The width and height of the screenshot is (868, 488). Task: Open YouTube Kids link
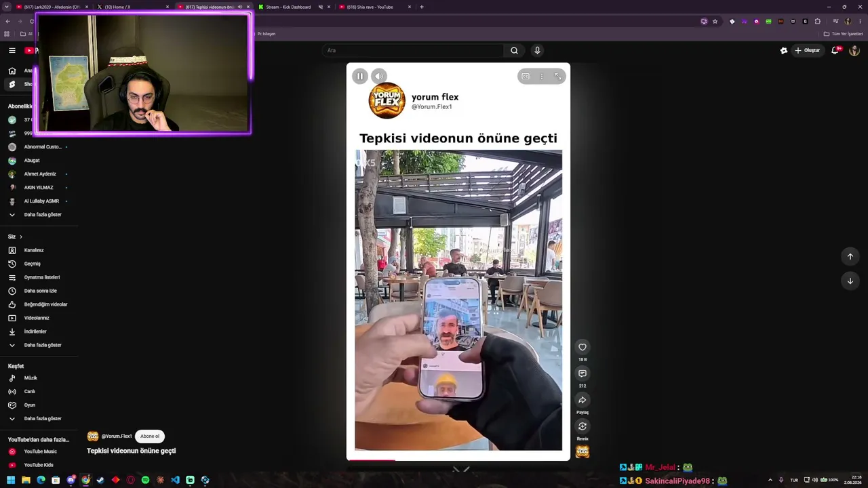tap(39, 465)
